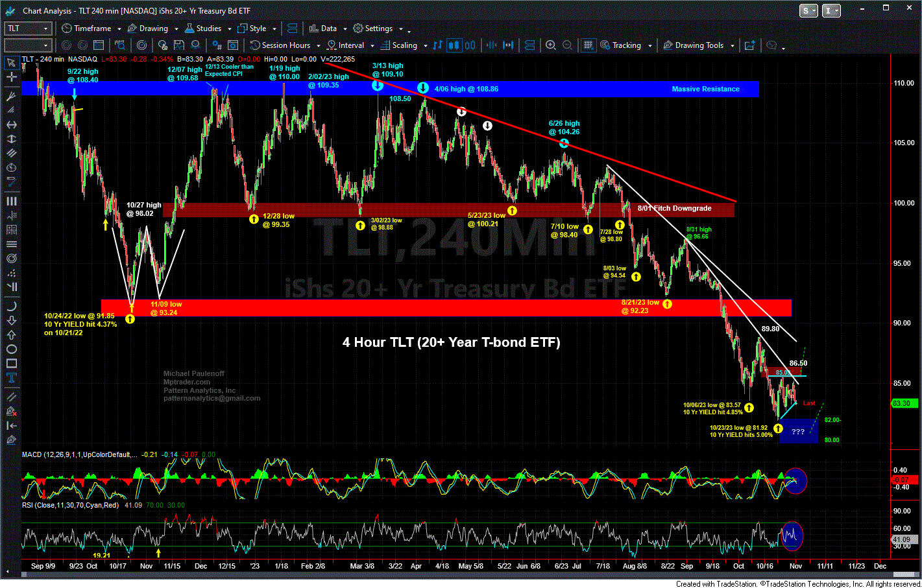Image resolution: width=922 pixels, height=588 pixels.
Task: Pick the horizontal line tool with arrows
Action: tap(11, 124)
